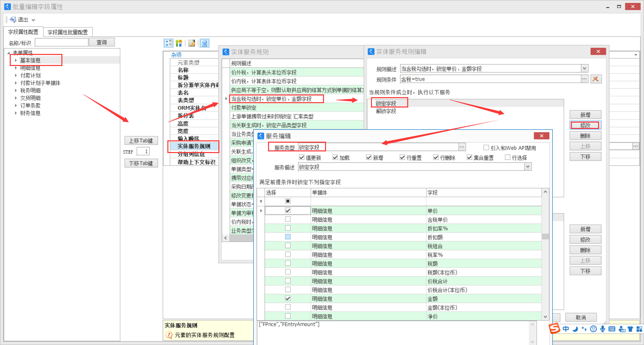Expand the 订单条款 tree node

click(16, 106)
